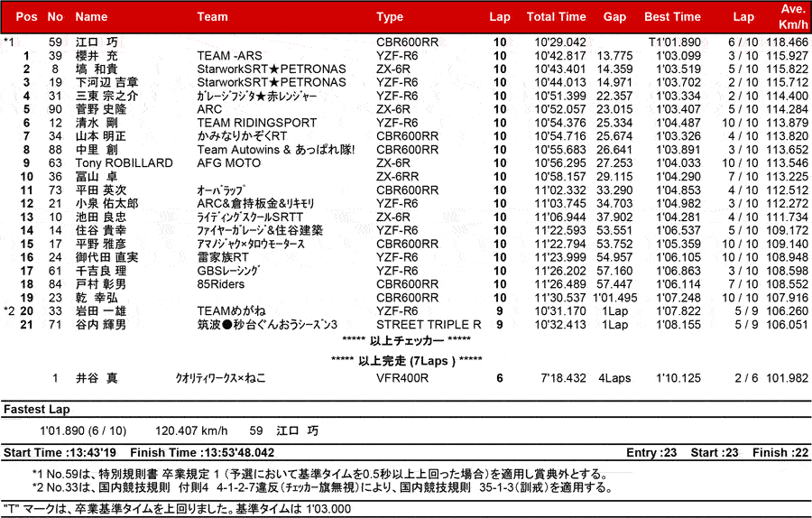Click total time 10'43.401
Screen dimensions: 812x518
point(560,69)
